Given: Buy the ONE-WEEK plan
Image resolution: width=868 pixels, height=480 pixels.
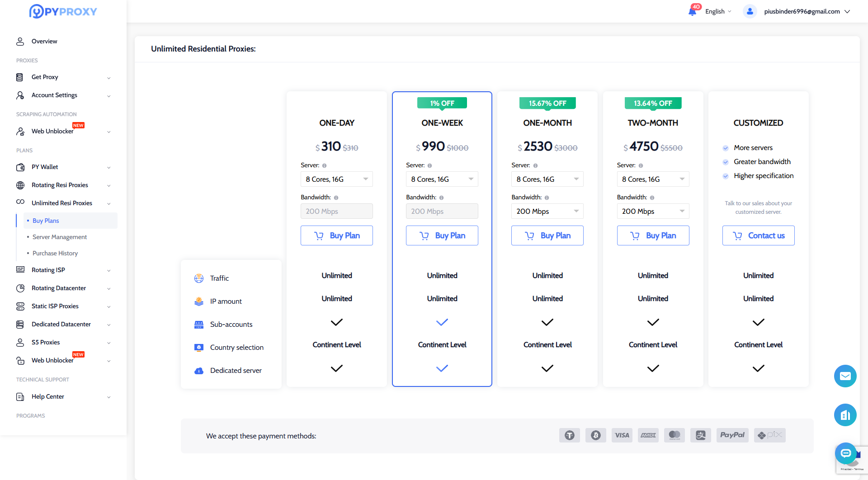Looking at the screenshot, I should pyautogui.click(x=442, y=235).
